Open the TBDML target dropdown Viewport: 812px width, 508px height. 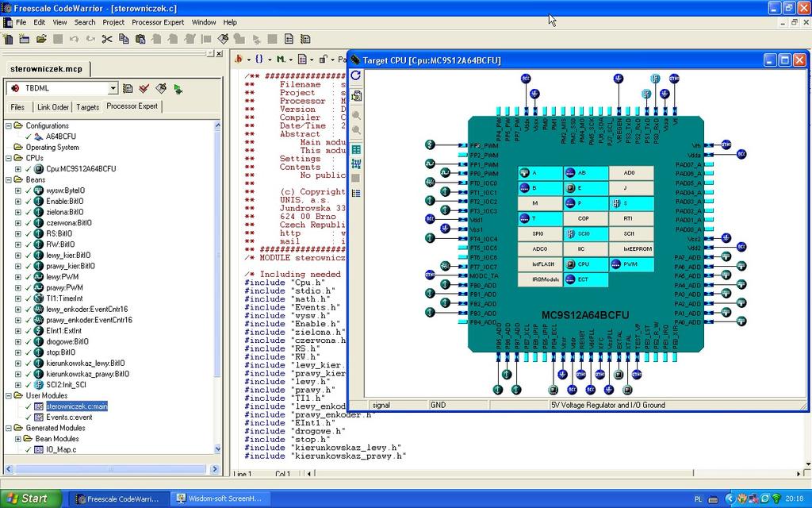click(x=113, y=89)
